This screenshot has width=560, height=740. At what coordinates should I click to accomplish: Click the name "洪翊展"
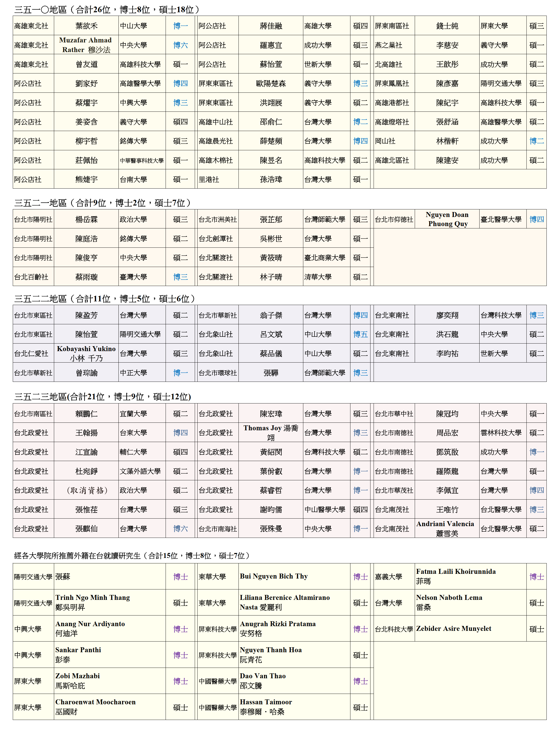point(271,103)
